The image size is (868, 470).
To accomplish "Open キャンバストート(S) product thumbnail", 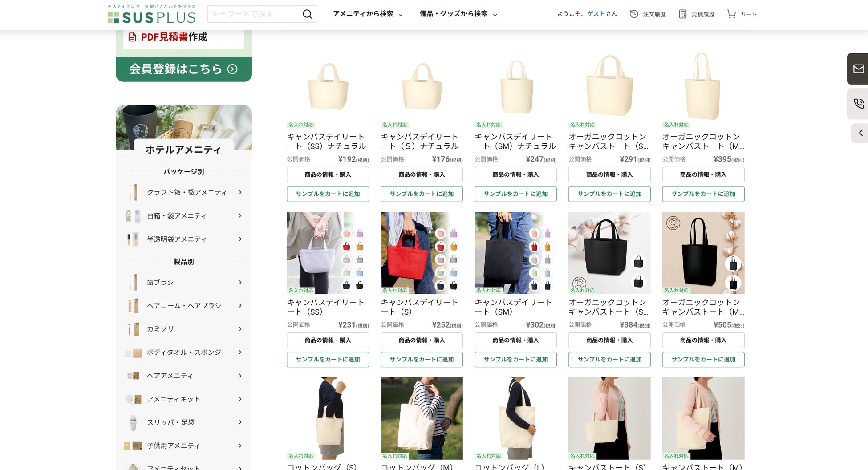I will (609, 418).
